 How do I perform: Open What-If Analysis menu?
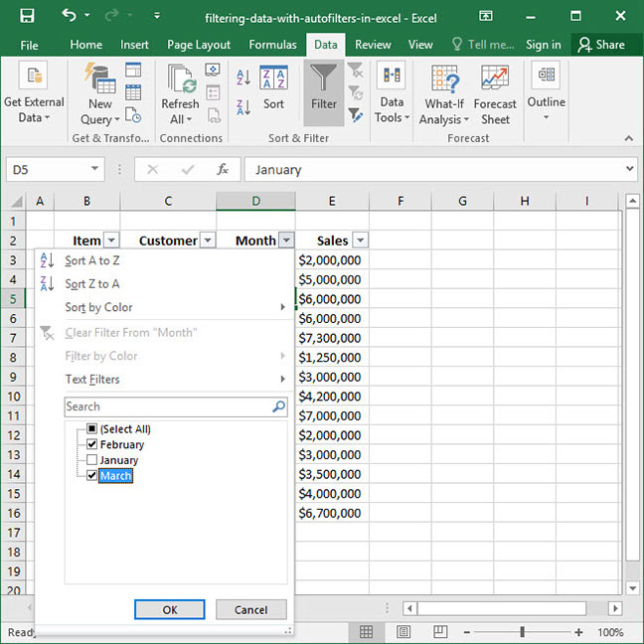pyautogui.click(x=444, y=94)
